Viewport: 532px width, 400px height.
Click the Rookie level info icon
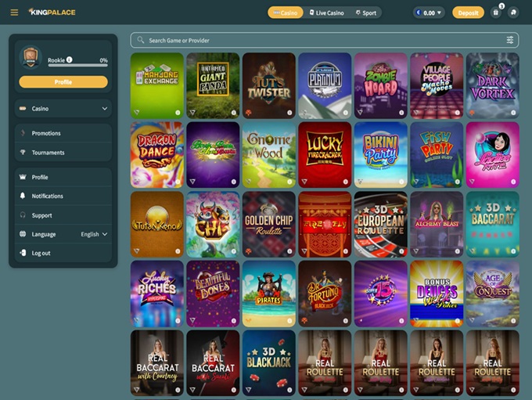pyautogui.click(x=69, y=59)
